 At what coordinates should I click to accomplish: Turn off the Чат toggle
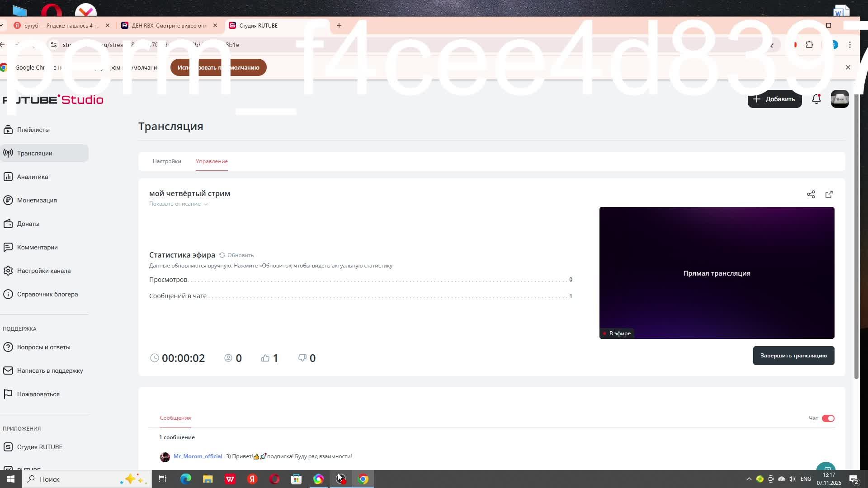(828, 418)
